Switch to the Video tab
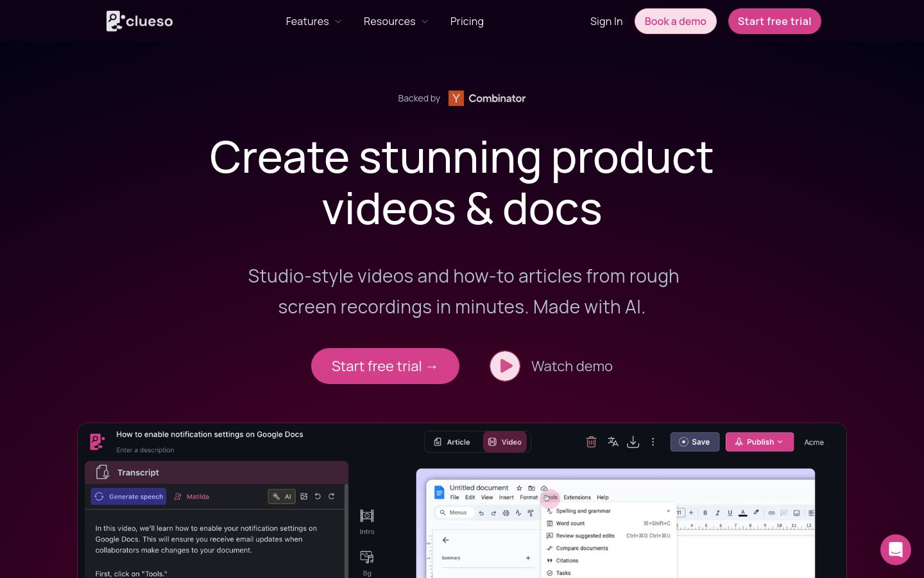 (505, 442)
